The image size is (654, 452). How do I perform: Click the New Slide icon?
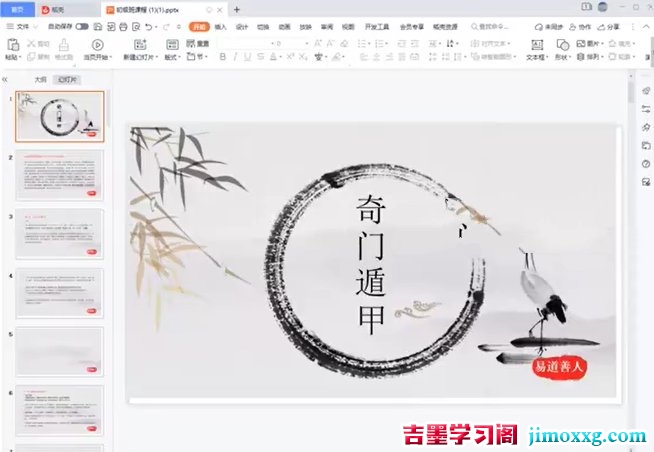tap(140, 45)
